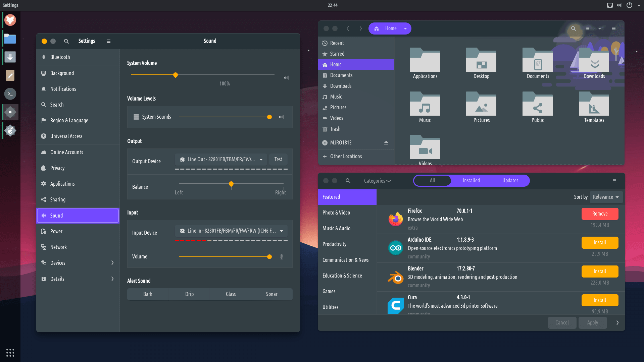Open the Terminal from the dock
This screenshot has height=362, width=644.
point(10,94)
